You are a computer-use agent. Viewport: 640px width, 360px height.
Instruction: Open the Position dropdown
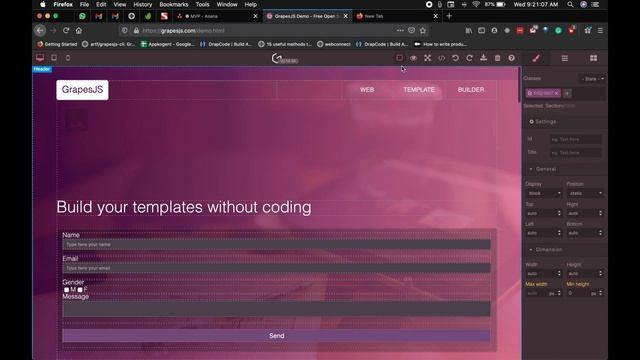584,193
